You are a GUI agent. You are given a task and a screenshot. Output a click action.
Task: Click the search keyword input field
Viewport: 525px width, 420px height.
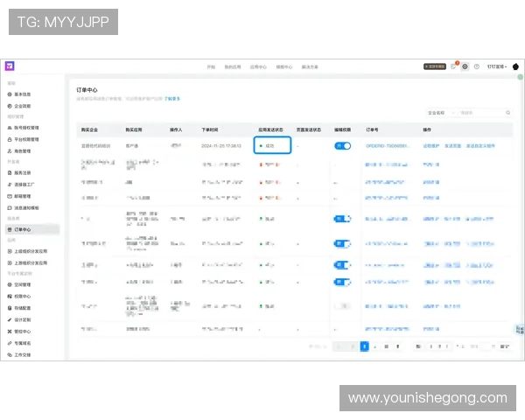pos(481,113)
